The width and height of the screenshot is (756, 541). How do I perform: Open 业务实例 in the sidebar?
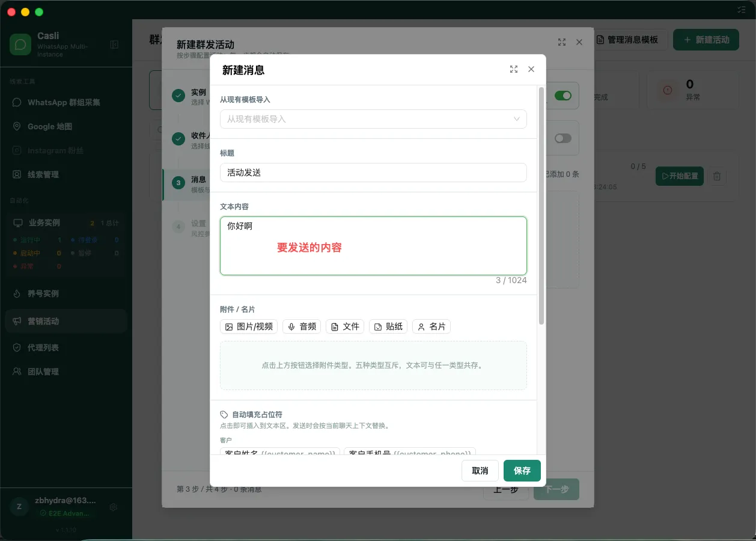pyautogui.click(x=66, y=222)
